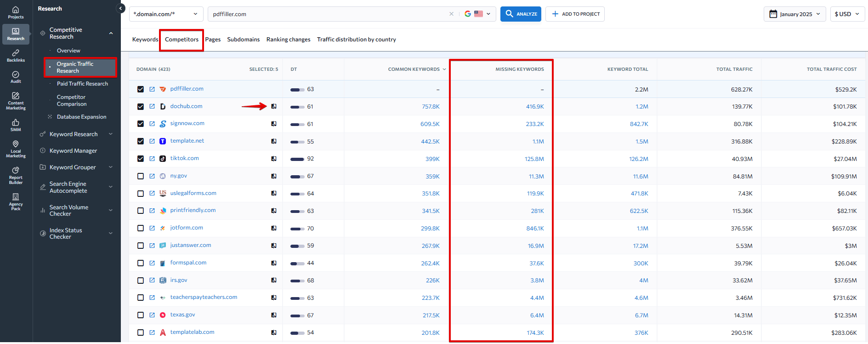This screenshot has width=868, height=344.
Task: Check the uslegalforms.com checkbox
Action: click(141, 194)
